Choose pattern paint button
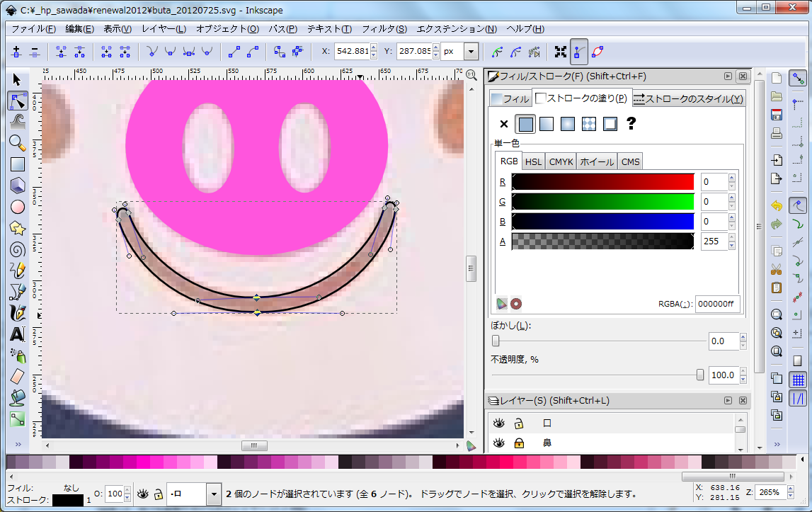The height and width of the screenshot is (512, 812). point(589,124)
